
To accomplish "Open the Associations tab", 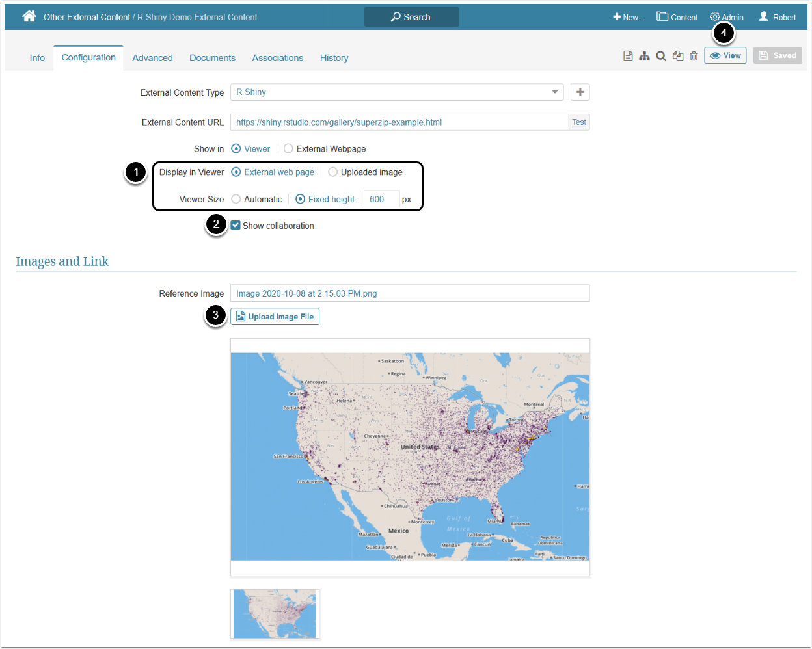I will coord(278,58).
